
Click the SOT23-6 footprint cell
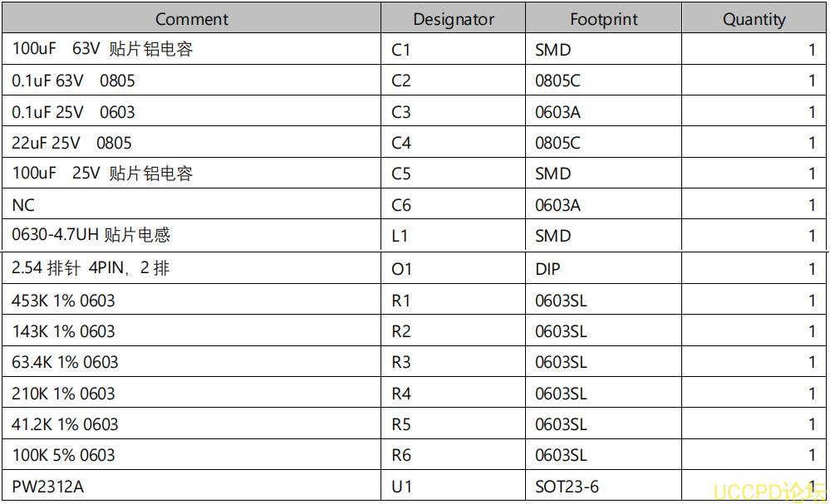tap(567, 487)
